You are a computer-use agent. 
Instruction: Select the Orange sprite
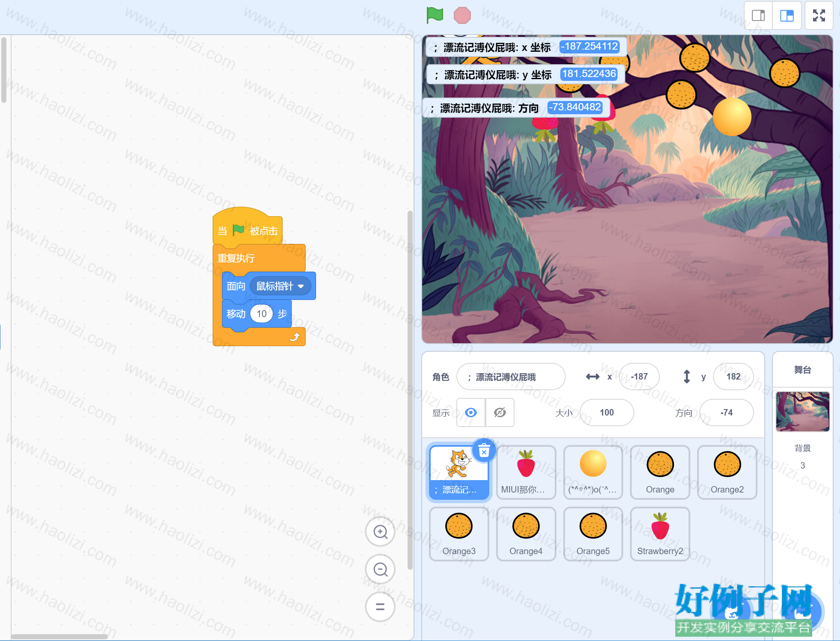point(660,472)
